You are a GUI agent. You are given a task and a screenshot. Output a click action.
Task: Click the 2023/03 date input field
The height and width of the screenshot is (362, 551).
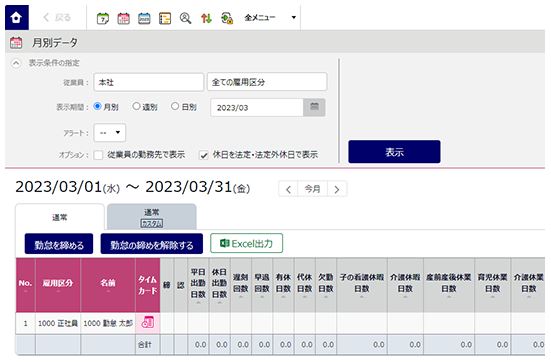pos(257,108)
